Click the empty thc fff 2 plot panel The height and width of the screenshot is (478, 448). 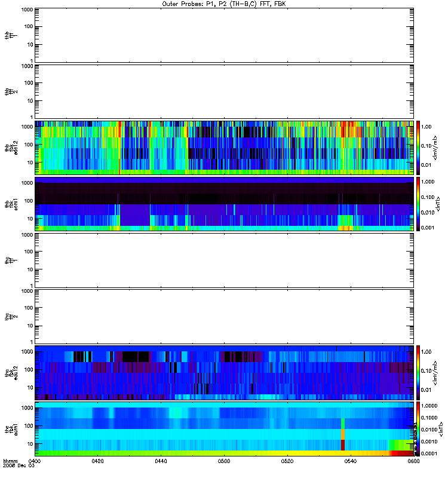224,317
